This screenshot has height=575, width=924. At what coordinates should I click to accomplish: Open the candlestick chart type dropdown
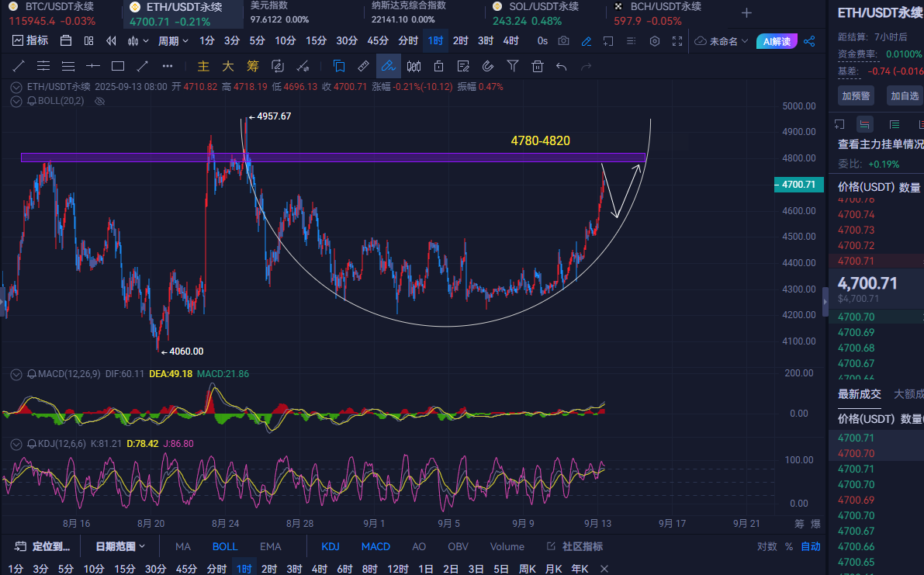click(138, 40)
